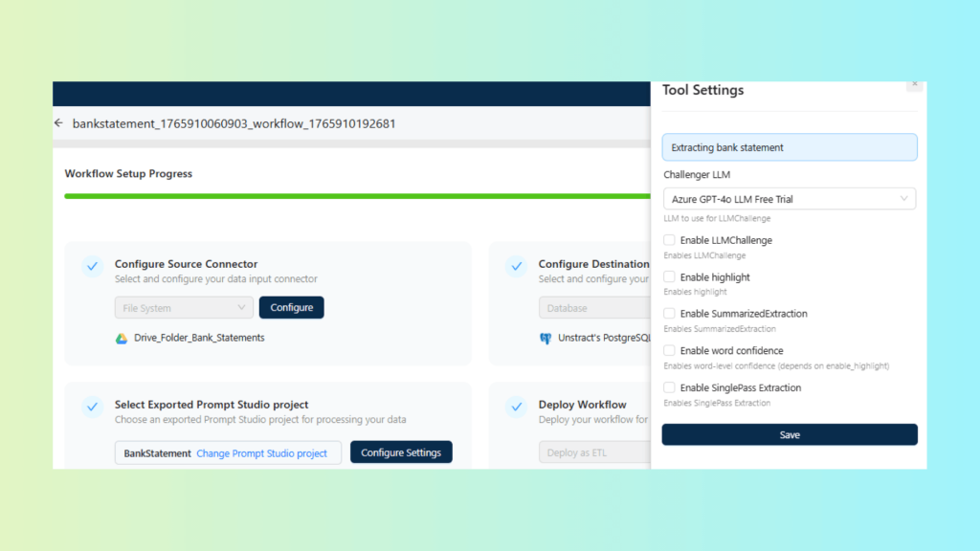Follow the Change Prompt Studio project link

pos(261,453)
